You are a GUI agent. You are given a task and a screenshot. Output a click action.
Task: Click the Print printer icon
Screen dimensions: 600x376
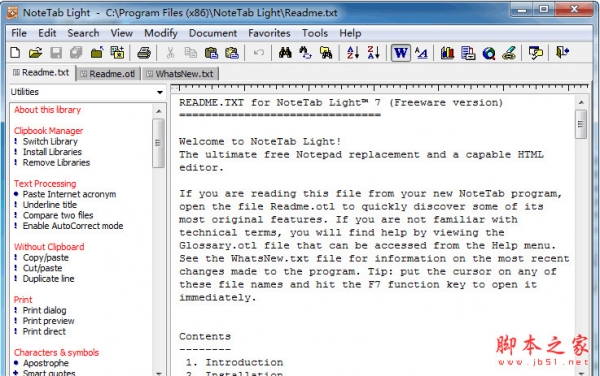point(144,52)
